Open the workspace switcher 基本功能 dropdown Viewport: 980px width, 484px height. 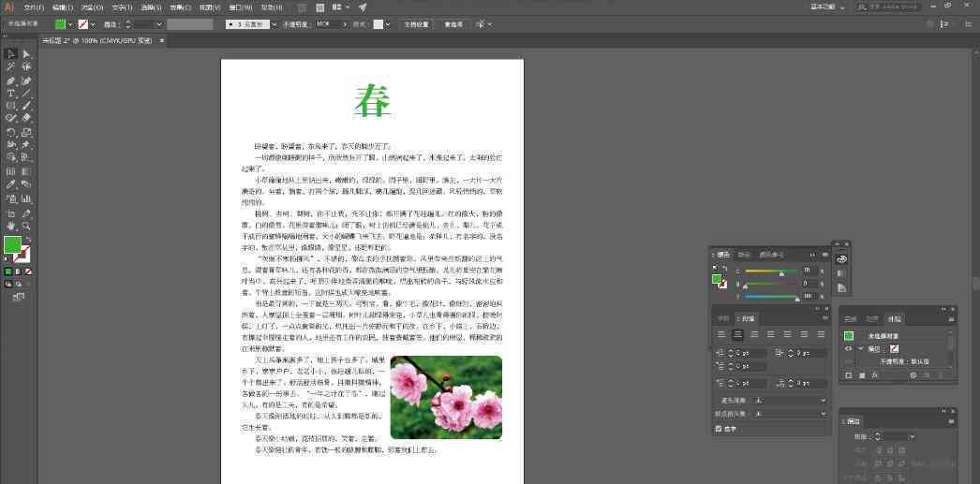coord(828,7)
